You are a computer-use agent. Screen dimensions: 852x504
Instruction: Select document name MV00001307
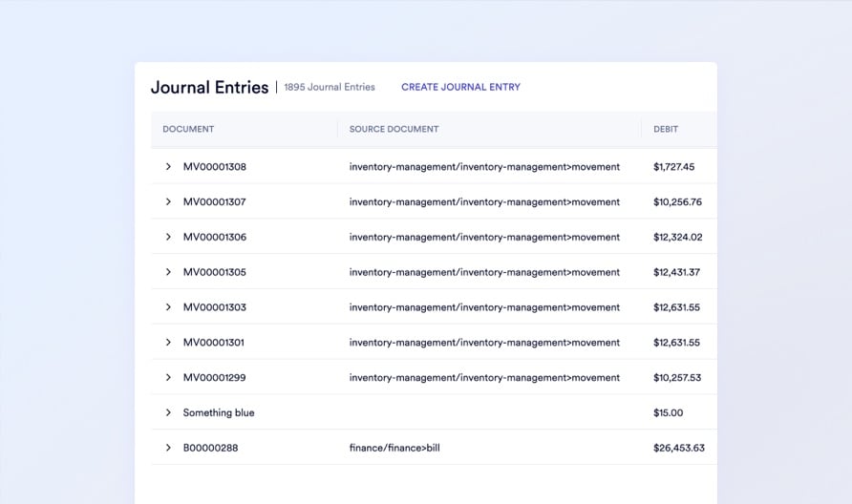215,202
